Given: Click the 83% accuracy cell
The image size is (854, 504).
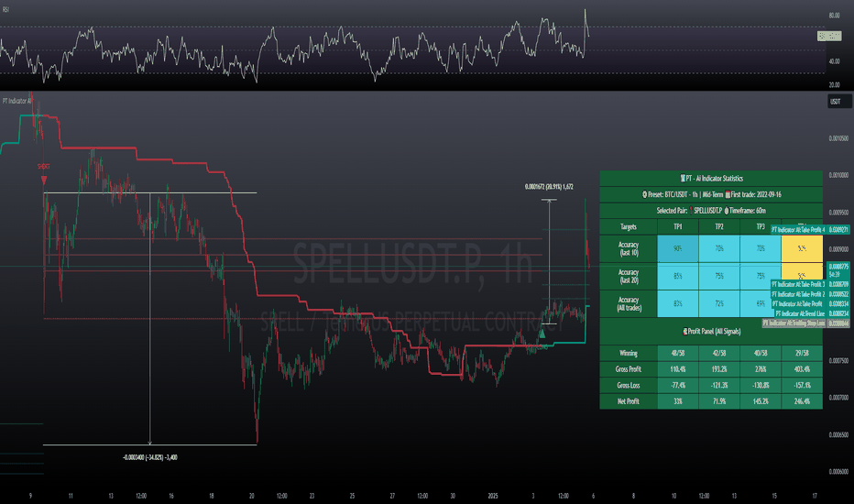Looking at the screenshot, I should point(678,303).
